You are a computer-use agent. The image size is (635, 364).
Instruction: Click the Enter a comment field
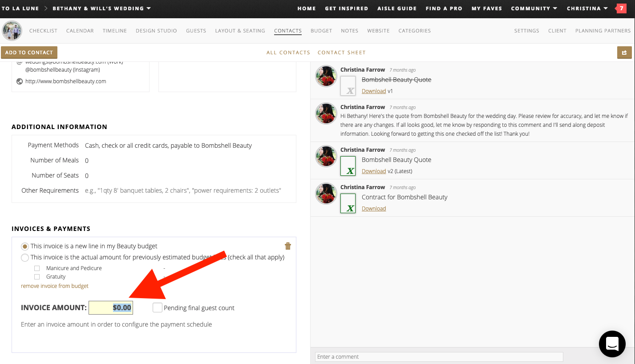click(439, 357)
